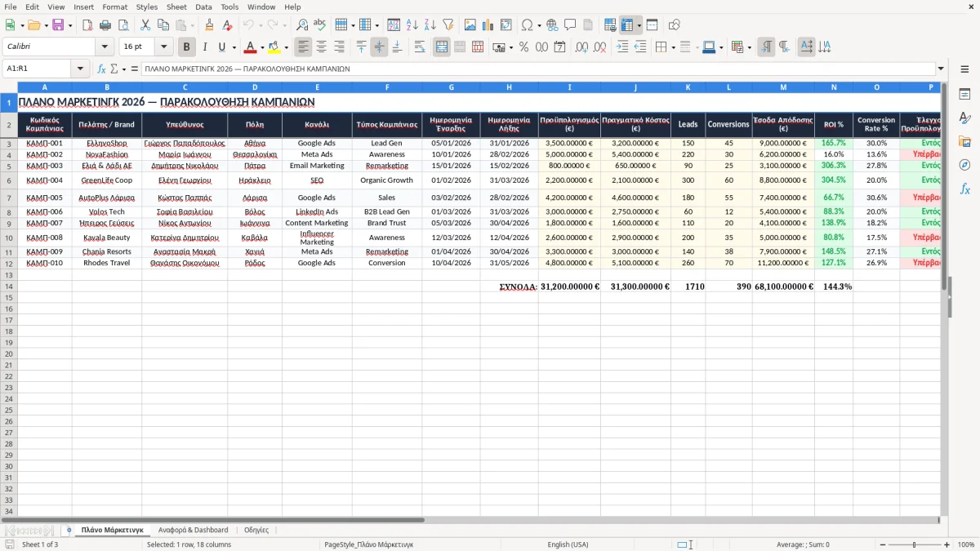Open the Navigator sidebar compass icon
The height and width of the screenshot is (551, 980).
[x=964, y=166]
